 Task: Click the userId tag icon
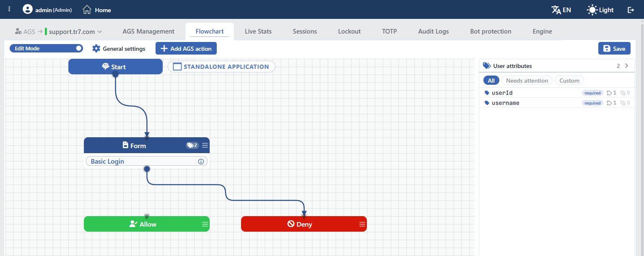click(487, 93)
